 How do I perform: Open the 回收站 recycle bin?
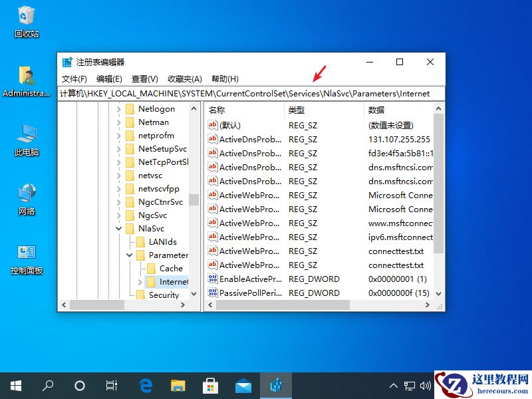tap(25, 19)
